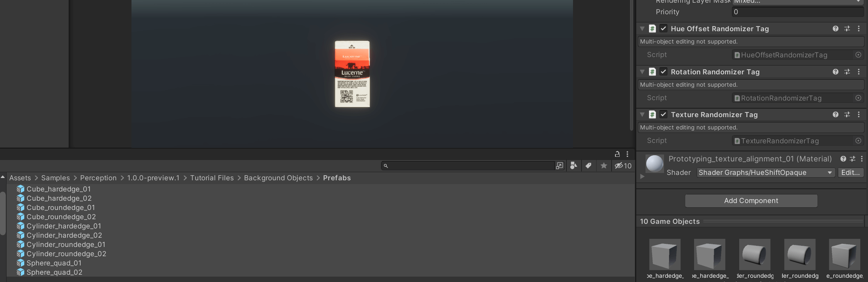
Task: Click the material preview sphere icon
Action: [x=654, y=164]
